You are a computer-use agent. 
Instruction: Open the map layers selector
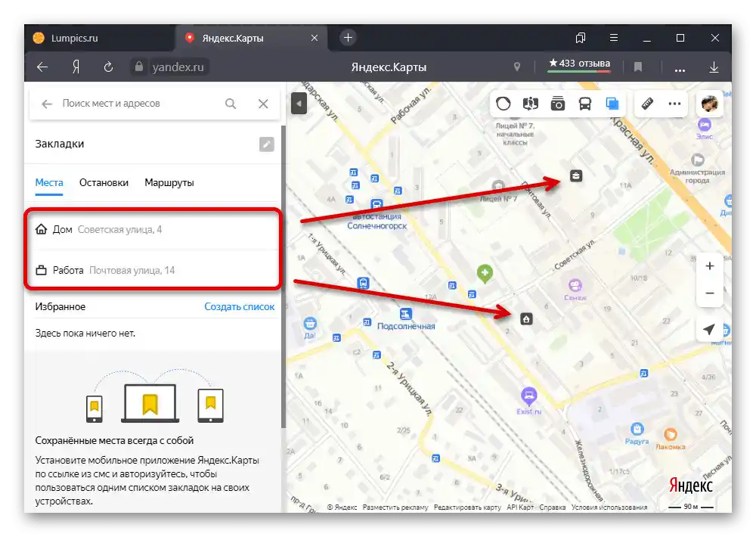pos(612,104)
